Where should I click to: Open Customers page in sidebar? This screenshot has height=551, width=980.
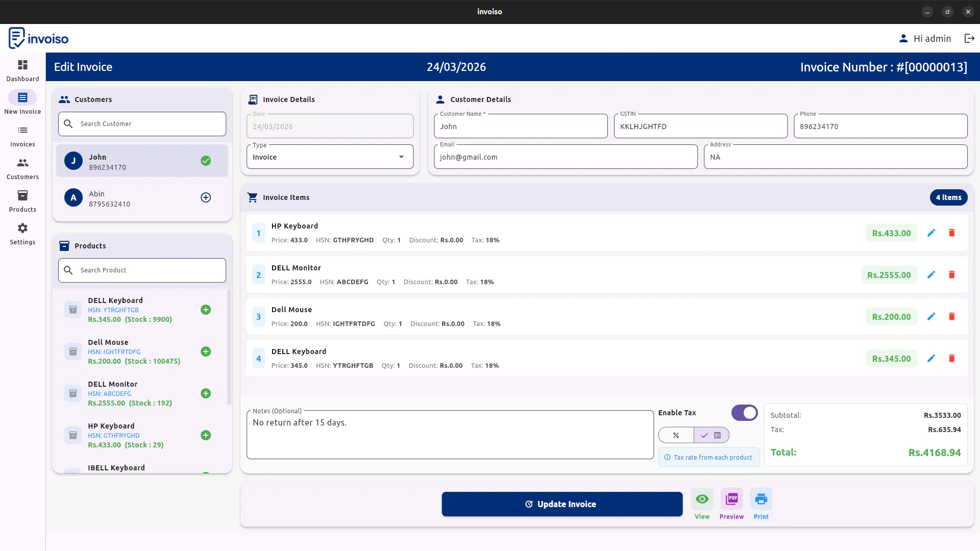coord(22,168)
